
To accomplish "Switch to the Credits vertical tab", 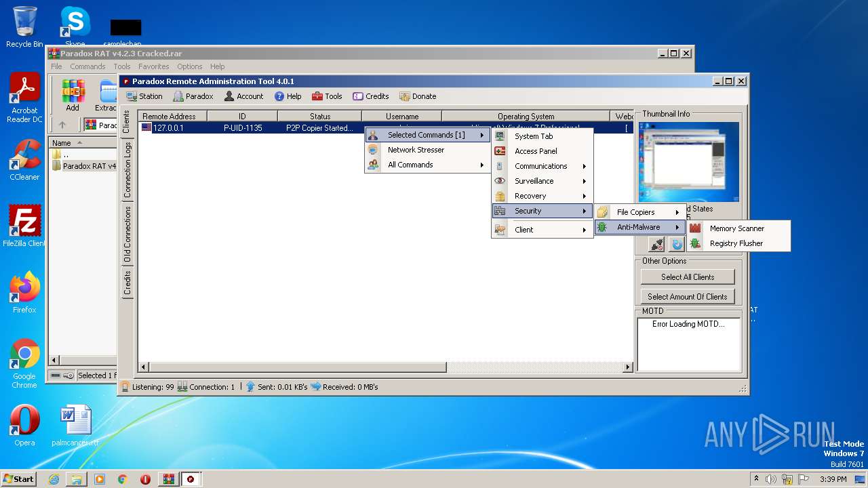I will click(127, 283).
